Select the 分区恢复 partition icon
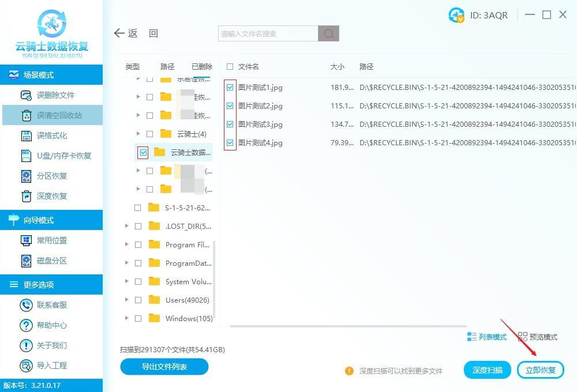577x392 pixels. pos(27,176)
